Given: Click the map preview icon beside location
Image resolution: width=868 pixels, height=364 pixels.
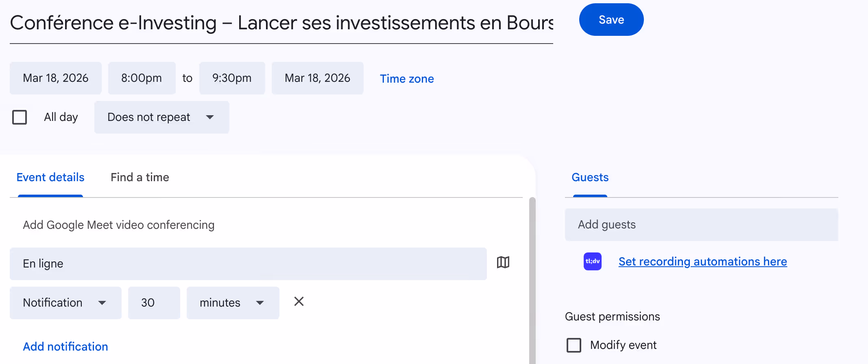Looking at the screenshot, I should [503, 263].
